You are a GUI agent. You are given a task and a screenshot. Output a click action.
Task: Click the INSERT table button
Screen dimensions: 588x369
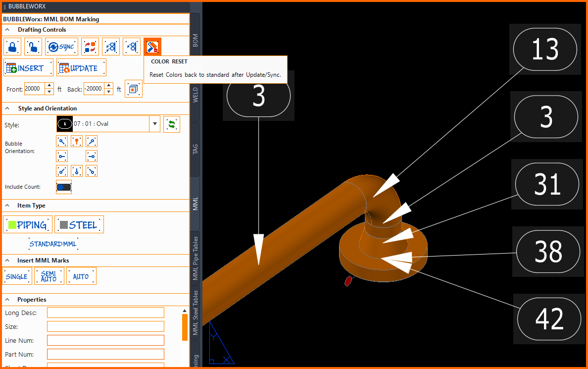click(x=29, y=68)
